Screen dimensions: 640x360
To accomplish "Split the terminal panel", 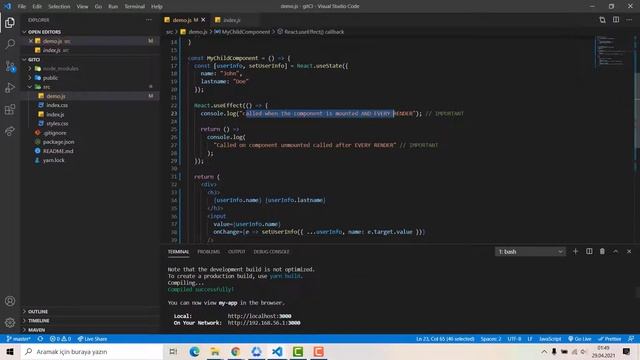I will coord(589,251).
